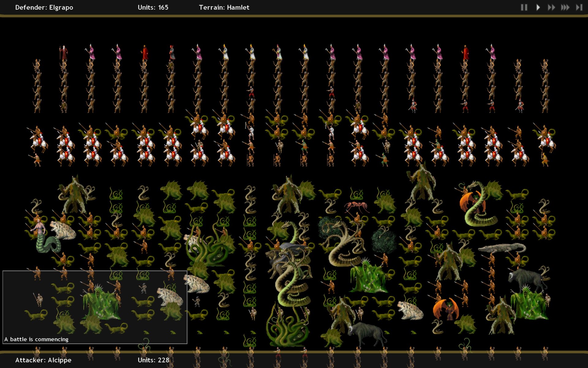Click 'Units: 228' attacker count
588x368 pixels.
153,360
